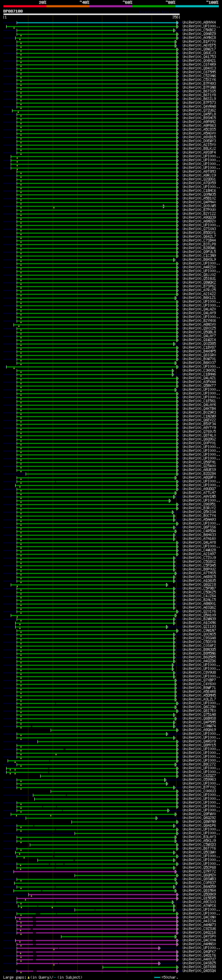Select the UniRef100_Q5CP68 label
Viewport: 222px width, 980px height.
pyautogui.click(x=199, y=867)
